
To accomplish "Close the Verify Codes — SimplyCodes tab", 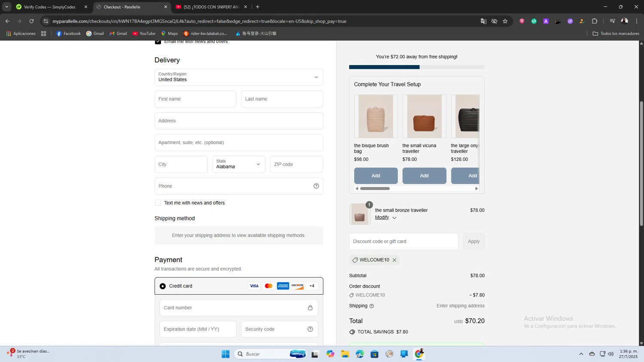I will pyautogui.click(x=86, y=7).
